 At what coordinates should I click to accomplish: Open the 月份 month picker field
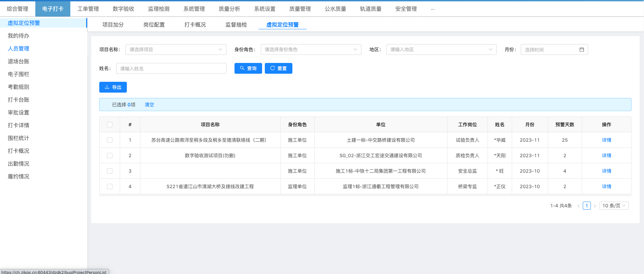click(x=554, y=49)
